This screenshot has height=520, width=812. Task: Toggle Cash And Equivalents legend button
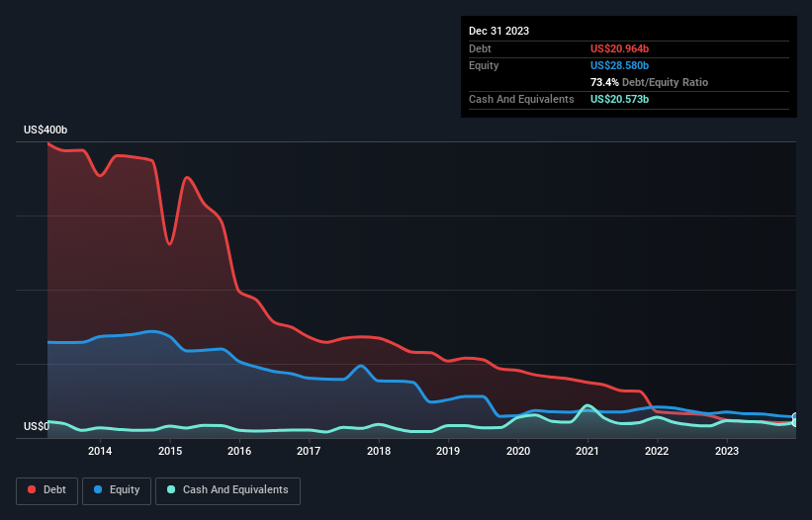[227, 490]
